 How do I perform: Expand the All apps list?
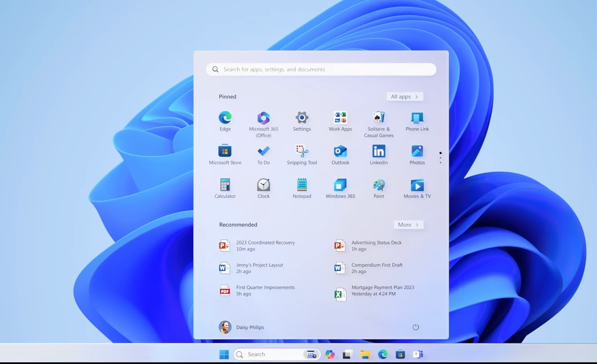405,97
